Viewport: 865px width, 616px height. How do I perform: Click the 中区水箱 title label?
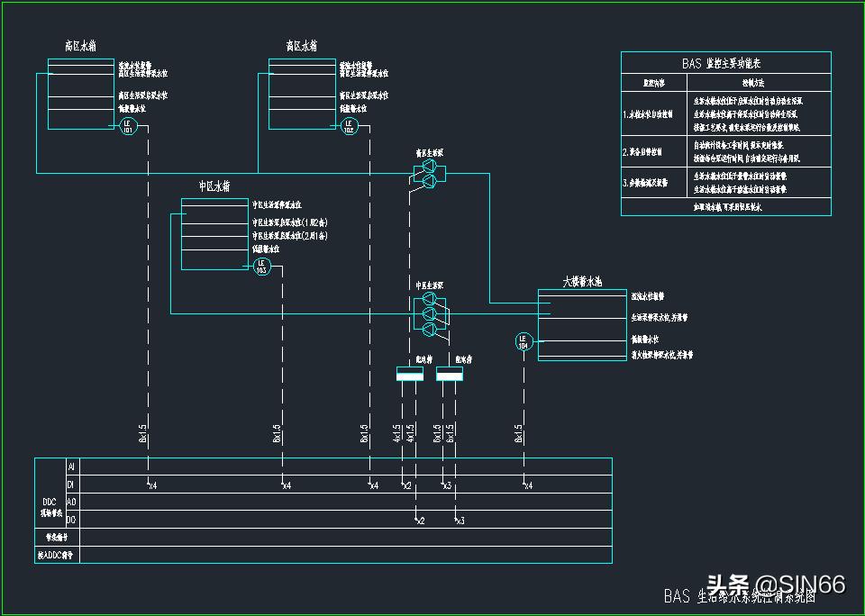pos(214,186)
